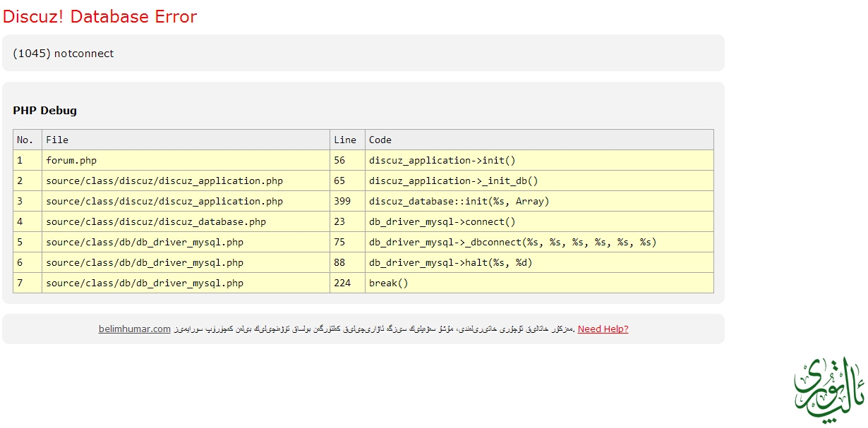Click line number 56 cell

point(347,160)
